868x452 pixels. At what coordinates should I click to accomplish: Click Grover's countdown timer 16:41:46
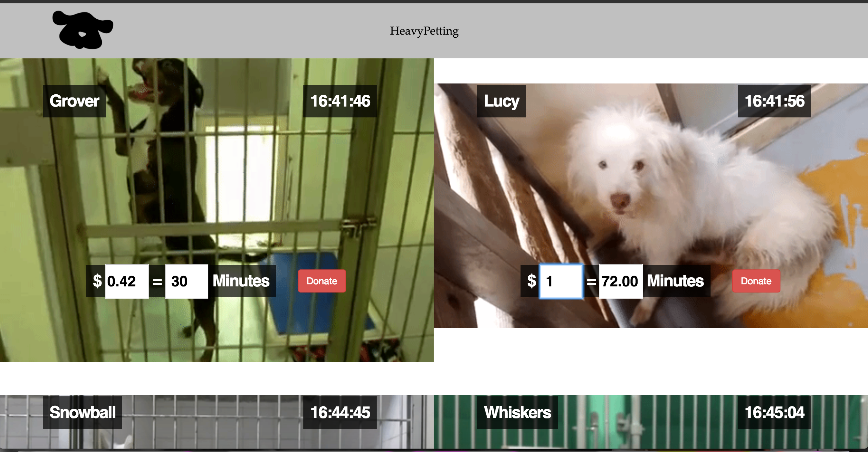[x=340, y=101]
